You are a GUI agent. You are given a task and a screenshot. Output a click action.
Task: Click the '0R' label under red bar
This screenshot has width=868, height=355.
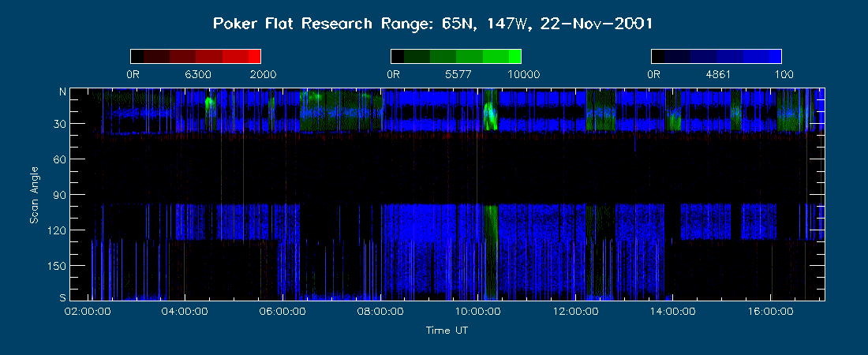tap(133, 75)
